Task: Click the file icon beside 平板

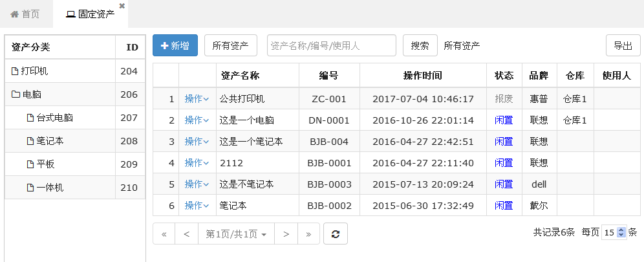Action: tap(30, 164)
